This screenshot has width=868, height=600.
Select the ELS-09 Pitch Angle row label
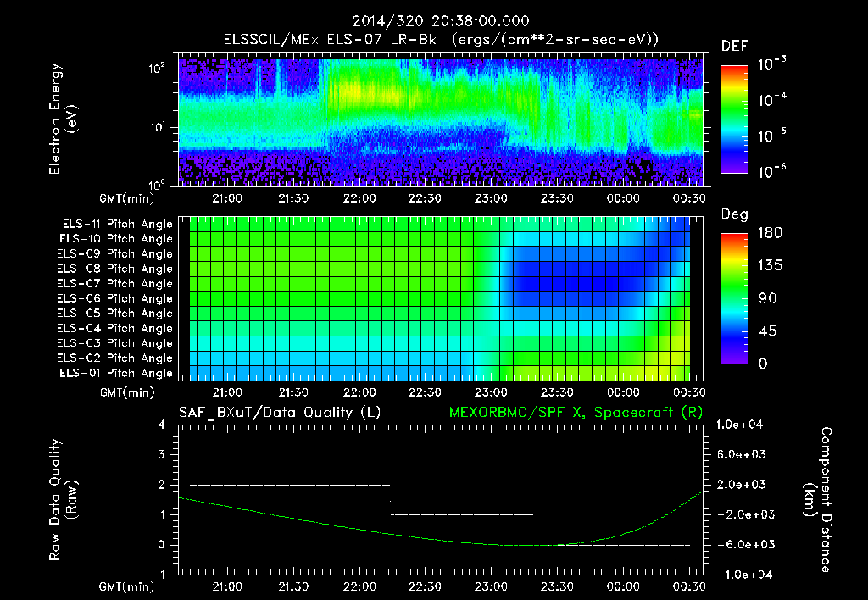point(115,254)
